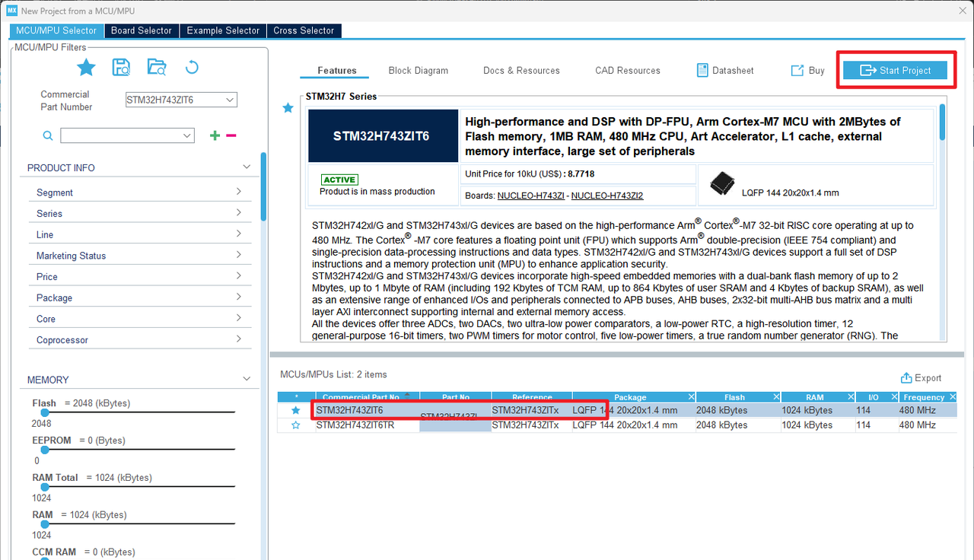
Task: Show favorite MCUs with the star filter icon
Action: click(x=86, y=68)
